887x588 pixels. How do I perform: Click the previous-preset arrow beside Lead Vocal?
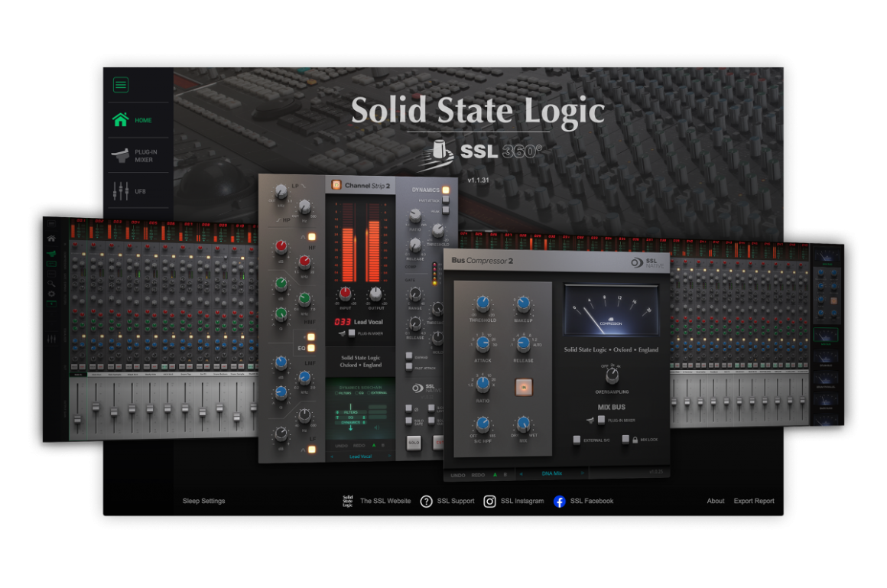(x=331, y=456)
